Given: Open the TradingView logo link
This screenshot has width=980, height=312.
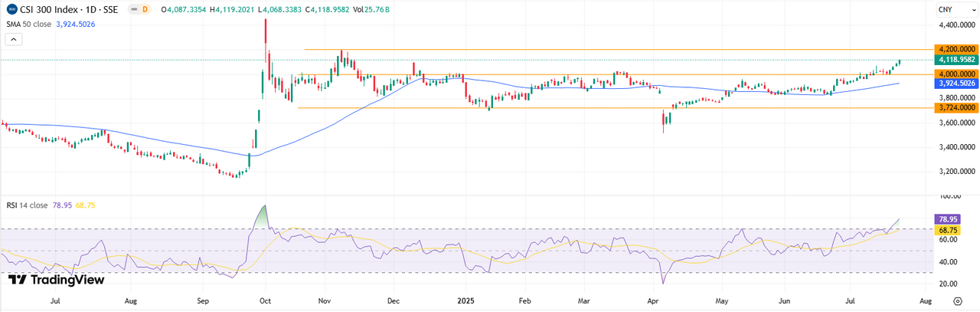Looking at the screenshot, I should 56,281.
